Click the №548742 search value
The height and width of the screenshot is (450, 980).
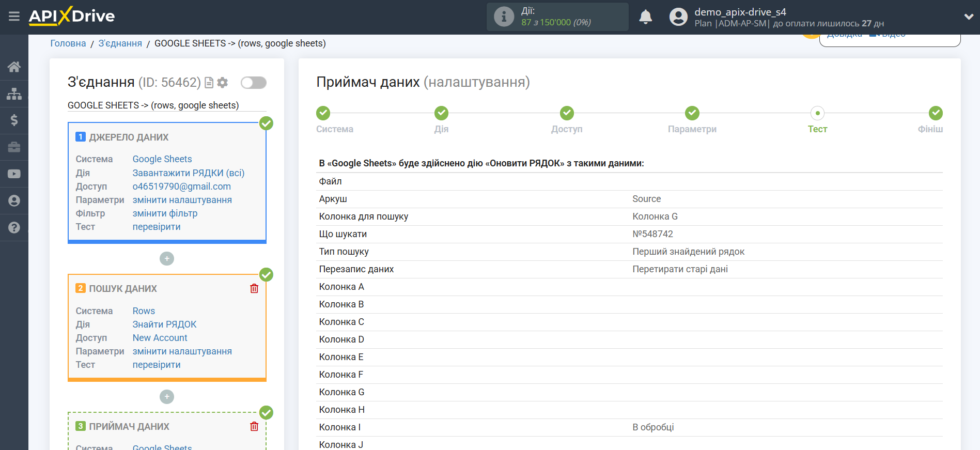coord(652,234)
